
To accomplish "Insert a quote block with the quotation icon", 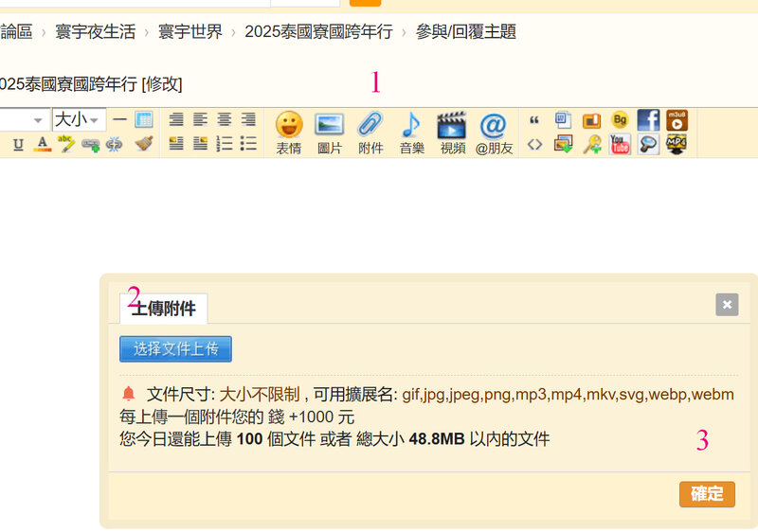I will click(534, 120).
